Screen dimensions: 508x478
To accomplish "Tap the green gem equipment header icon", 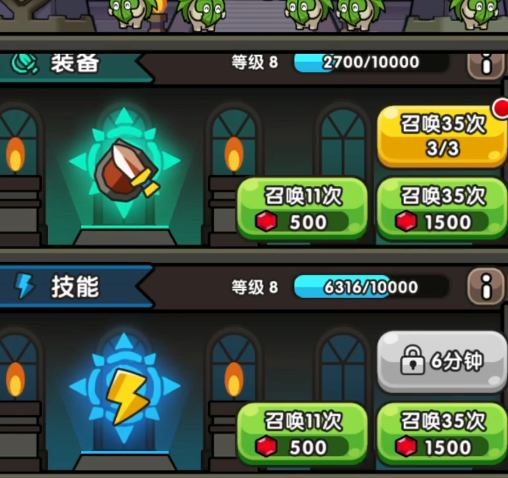I will pyautogui.click(x=25, y=64).
